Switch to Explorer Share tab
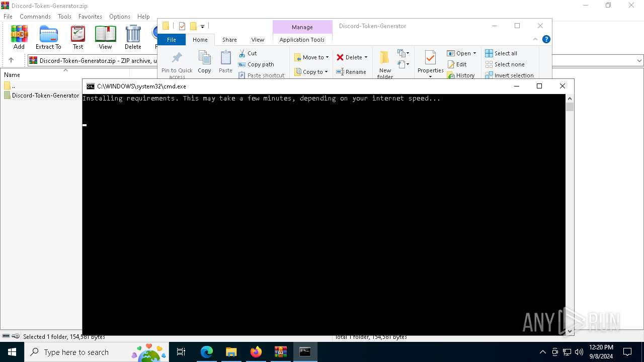The height and width of the screenshot is (362, 644). [x=229, y=40]
